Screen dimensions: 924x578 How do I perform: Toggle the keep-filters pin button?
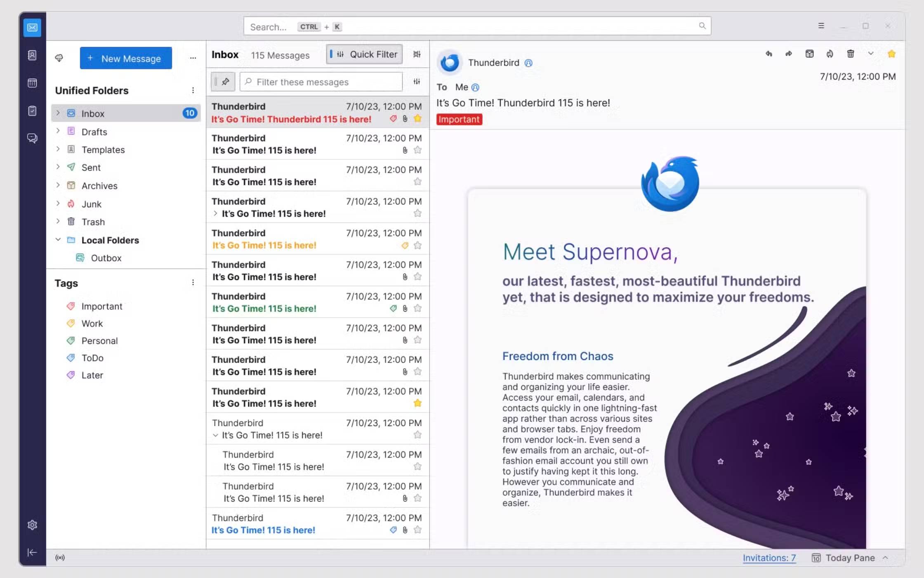pyautogui.click(x=223, y=82)
